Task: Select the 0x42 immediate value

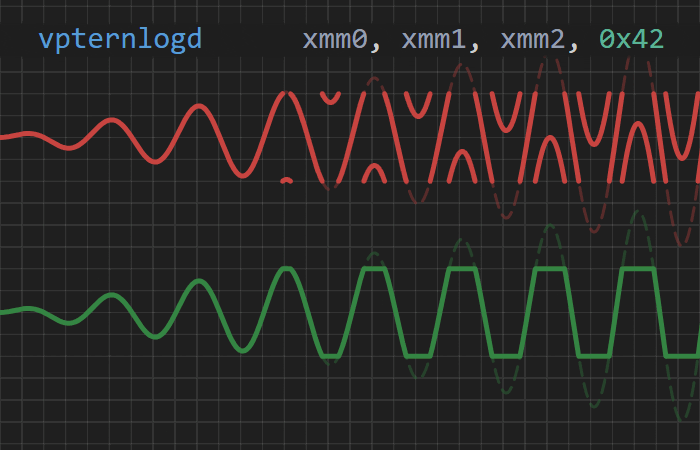Action: [631, 39]
